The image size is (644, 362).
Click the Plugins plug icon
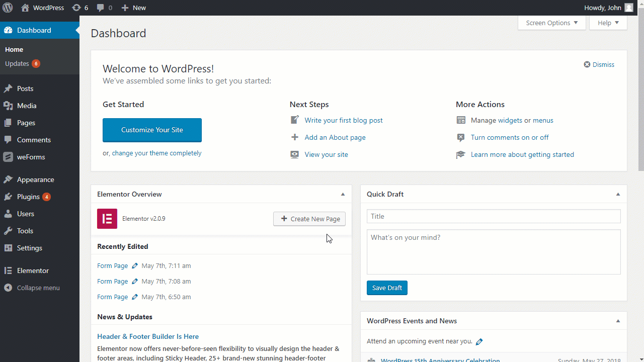coord(8,197)
